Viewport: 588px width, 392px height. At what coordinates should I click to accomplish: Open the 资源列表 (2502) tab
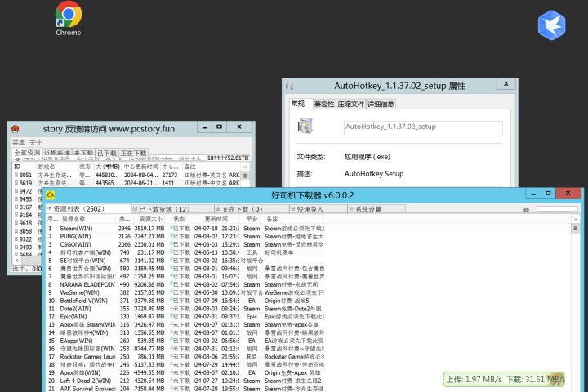(88, 209)
